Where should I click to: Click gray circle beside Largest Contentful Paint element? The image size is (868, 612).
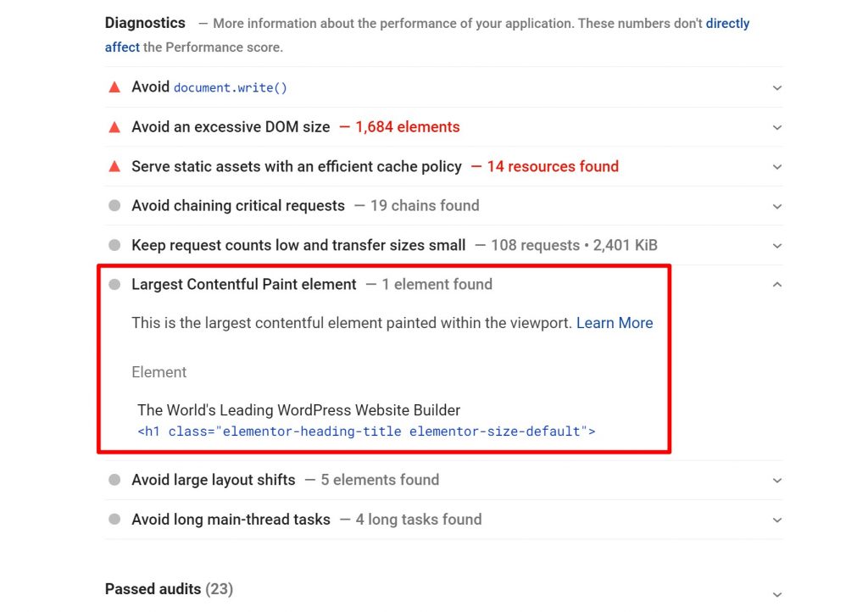(114, 285)
